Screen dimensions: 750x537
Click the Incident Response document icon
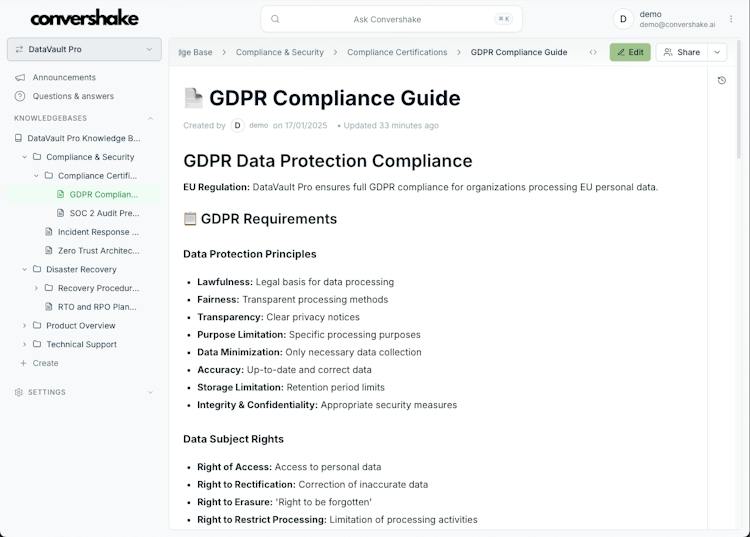pos(48,231)
